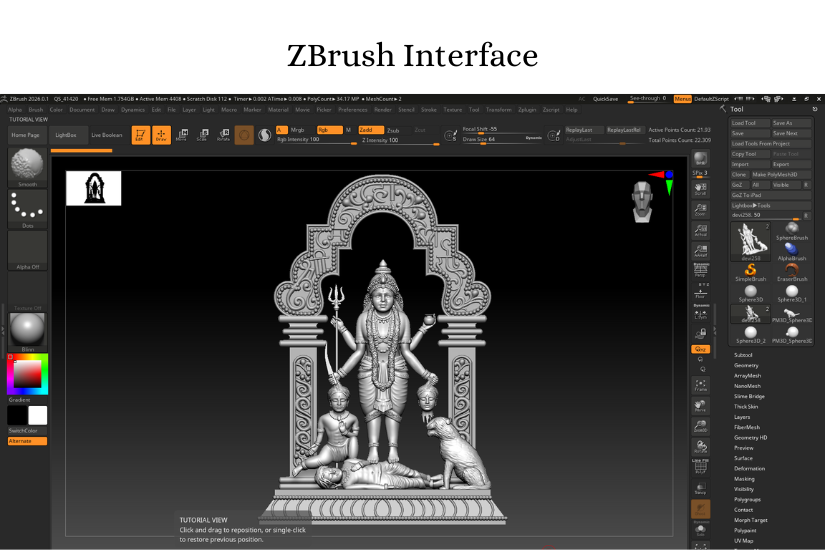825x550 pixels.
Task: Click Load Tool button
Action: tap(750, 123)
